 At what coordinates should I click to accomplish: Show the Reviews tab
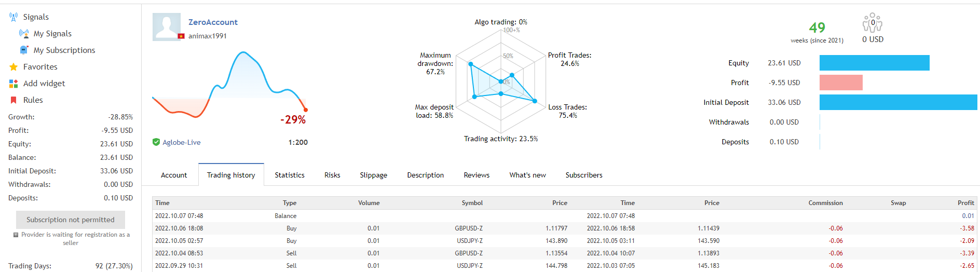click(477, 175)
